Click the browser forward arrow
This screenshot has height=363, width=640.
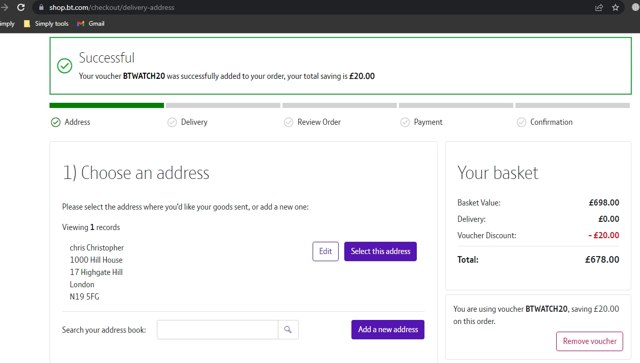tap(4, 7)
